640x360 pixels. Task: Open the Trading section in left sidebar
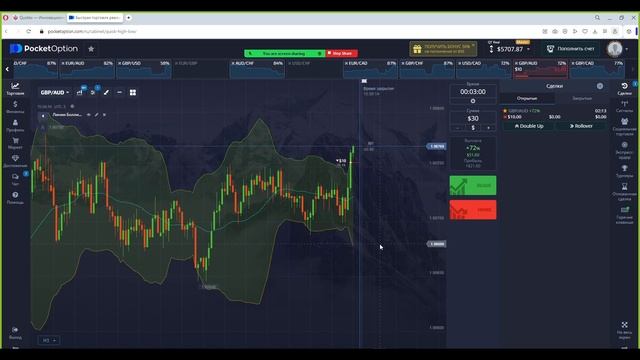point(15,89)
